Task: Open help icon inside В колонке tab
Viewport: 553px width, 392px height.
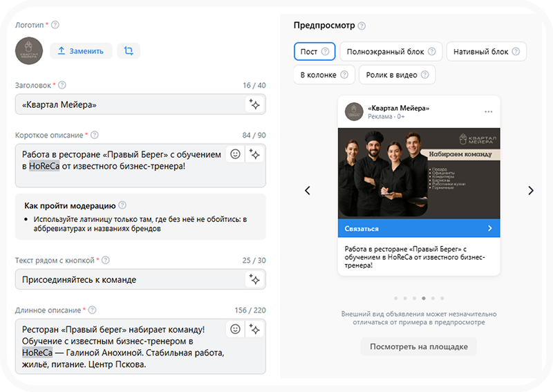Action: point(344,75)
